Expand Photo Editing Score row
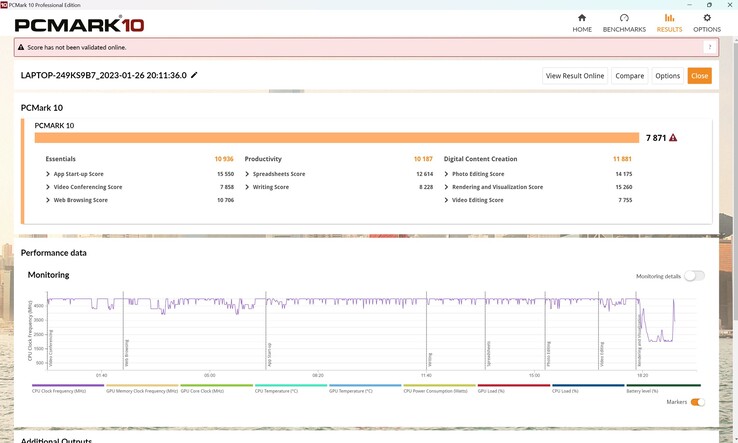The width and height of the screenshot is (738, 443). pyautogui.click(x=446, y=174)
